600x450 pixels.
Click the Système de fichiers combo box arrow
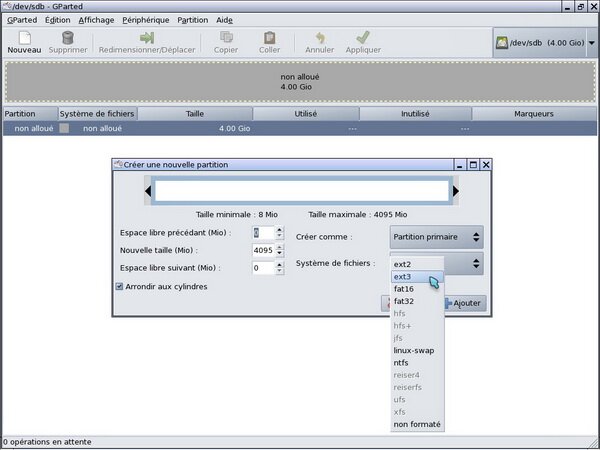(476, 263)
